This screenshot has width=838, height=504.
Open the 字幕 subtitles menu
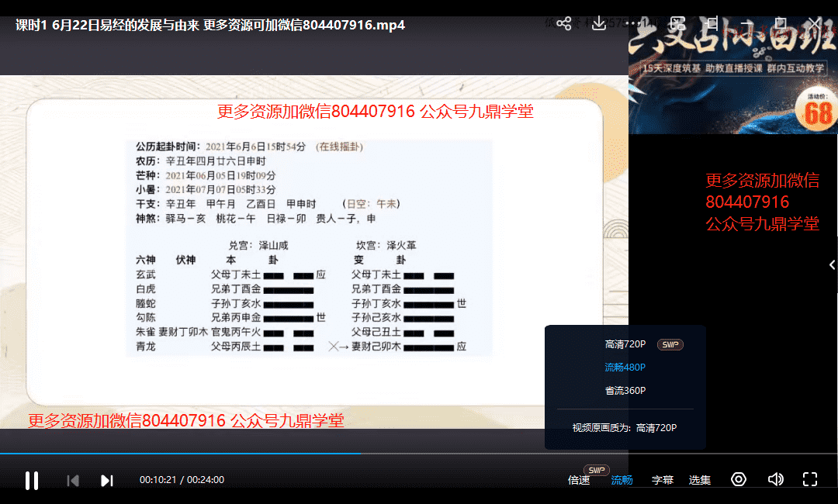662,480
